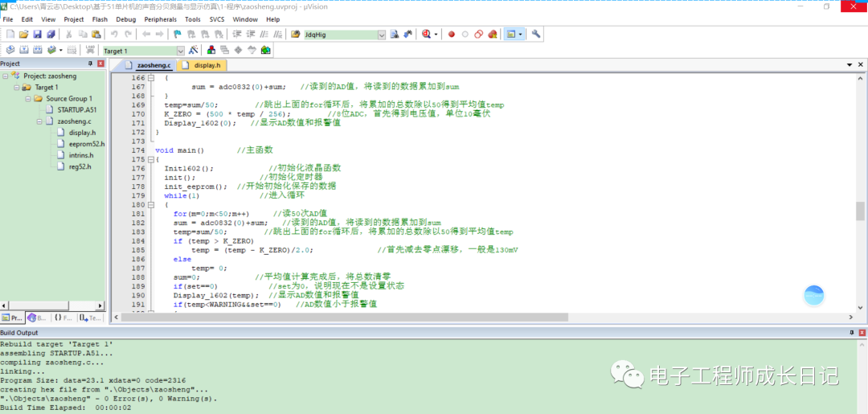Toggle the enable/disable breakpoint white circle
868x414 pixels.
[465, 34]
